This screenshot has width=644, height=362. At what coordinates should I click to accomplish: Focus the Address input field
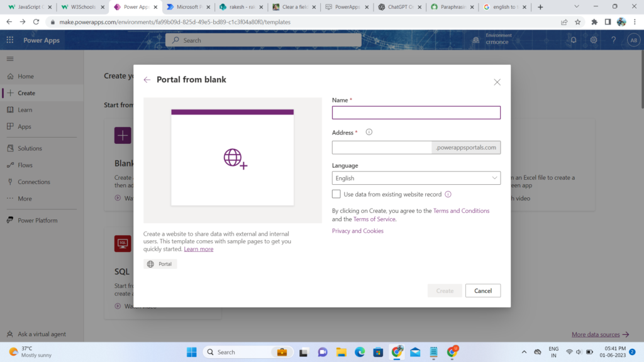click(x=382, y=147)
